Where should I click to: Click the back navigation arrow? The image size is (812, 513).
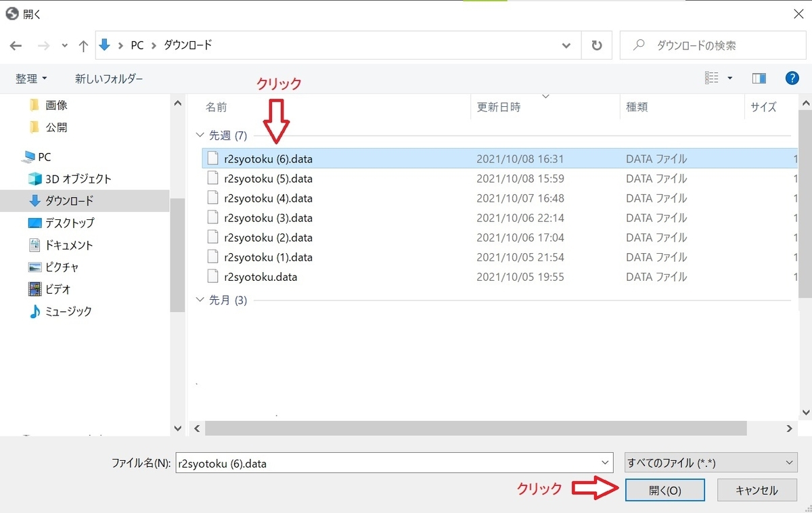16,45
